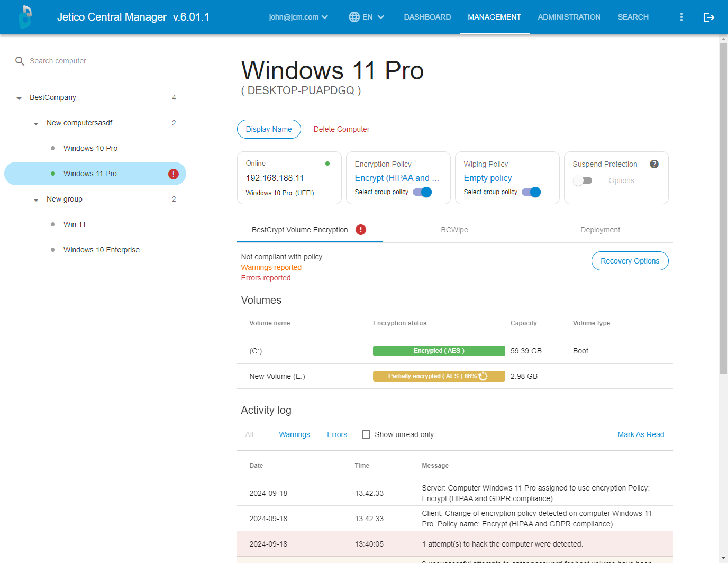Select BestCrypt Volume Encryption tab

pyautogui.click(x=310, y=230)
